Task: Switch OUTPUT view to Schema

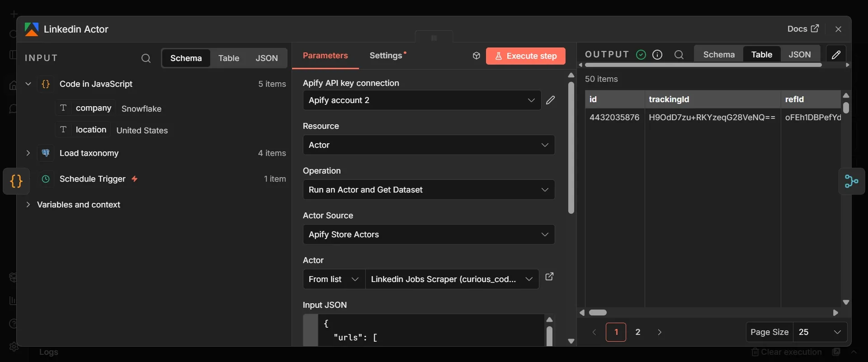Action: [x=719, y=55]
